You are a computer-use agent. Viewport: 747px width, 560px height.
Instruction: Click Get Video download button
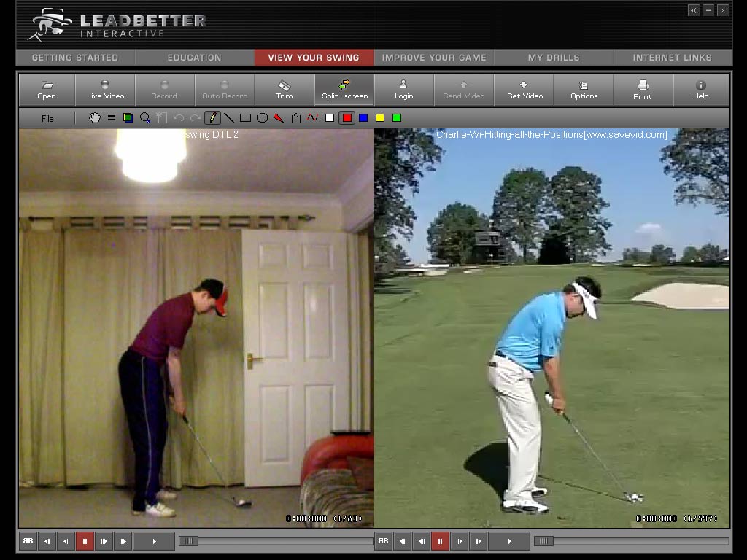(x=525, y=90)
